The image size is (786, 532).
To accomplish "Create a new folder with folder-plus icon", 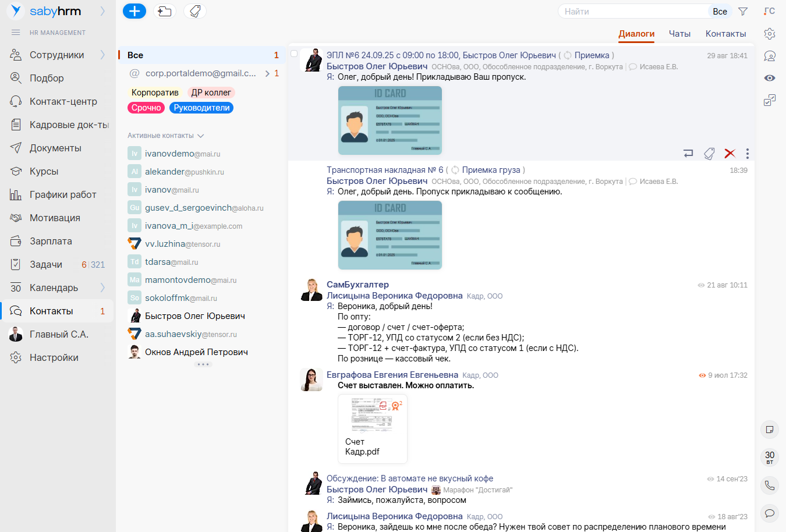I will pyautogui.click(x=165, y=11).
